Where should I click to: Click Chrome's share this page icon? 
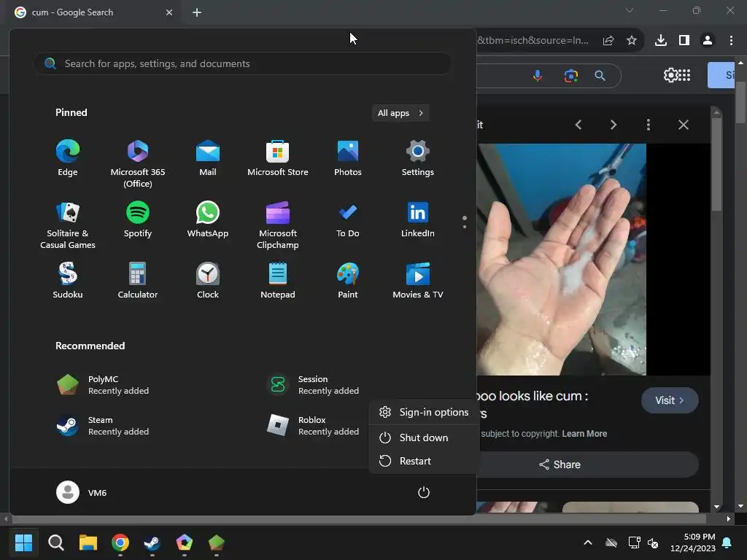[608, 41]
